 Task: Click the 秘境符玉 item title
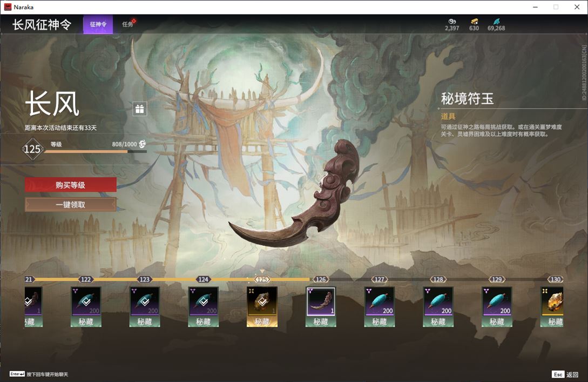coord(467,99)
